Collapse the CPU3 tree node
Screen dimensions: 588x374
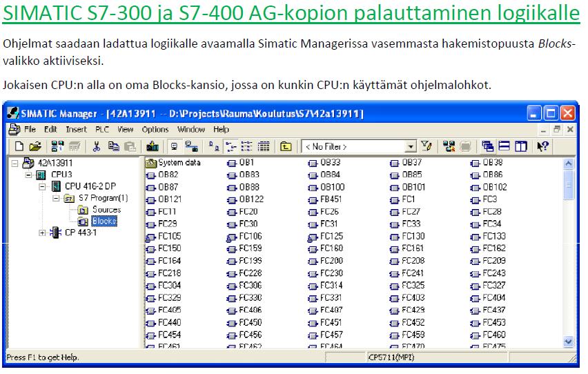28,175
